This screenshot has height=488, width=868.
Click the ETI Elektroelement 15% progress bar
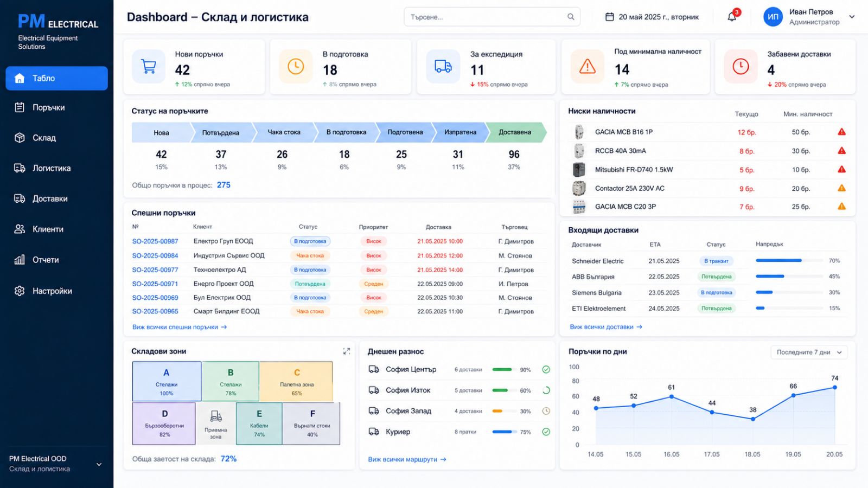tap(789, 308)
